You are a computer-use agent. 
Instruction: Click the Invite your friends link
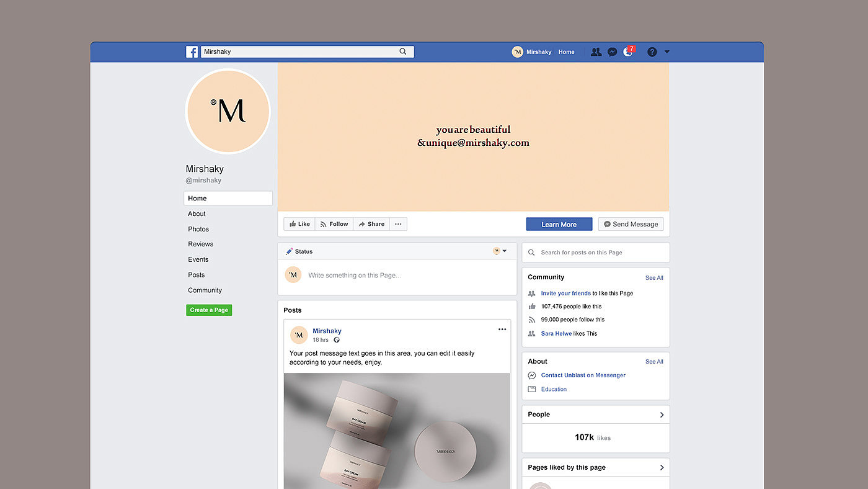coord(565,294)
